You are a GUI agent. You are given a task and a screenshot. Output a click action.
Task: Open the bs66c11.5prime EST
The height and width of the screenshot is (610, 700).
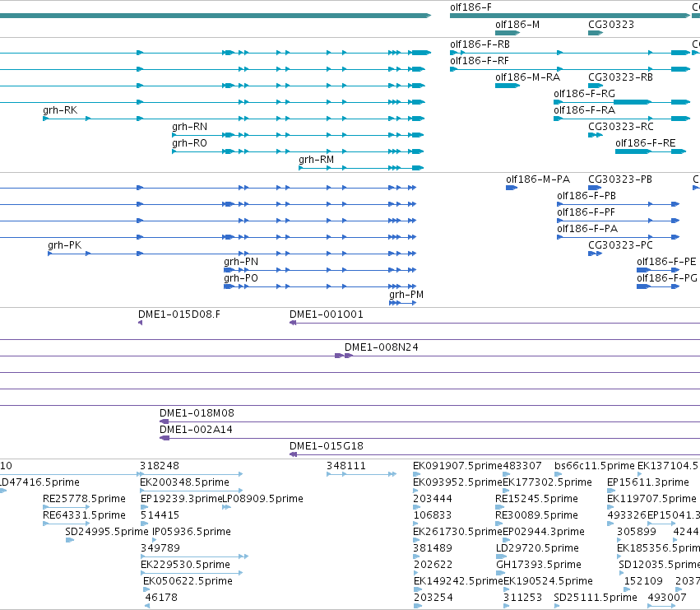tap(558, 474)
